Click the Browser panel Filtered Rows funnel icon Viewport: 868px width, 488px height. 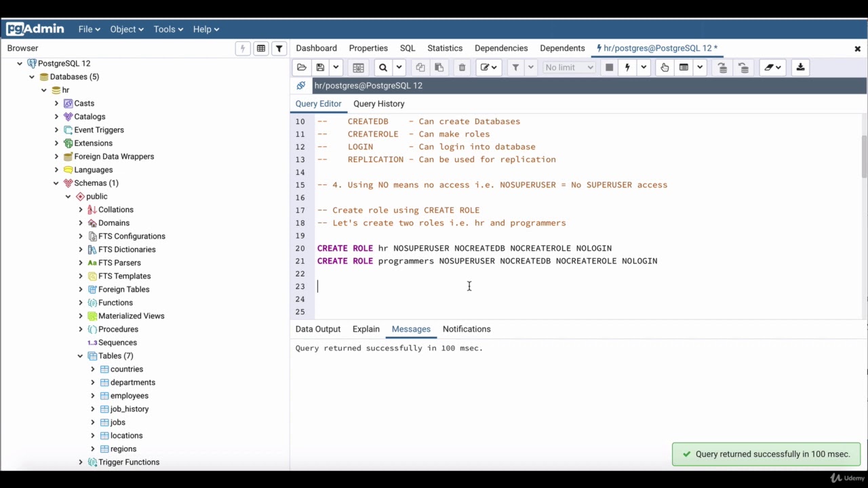[x=279, y=48]
